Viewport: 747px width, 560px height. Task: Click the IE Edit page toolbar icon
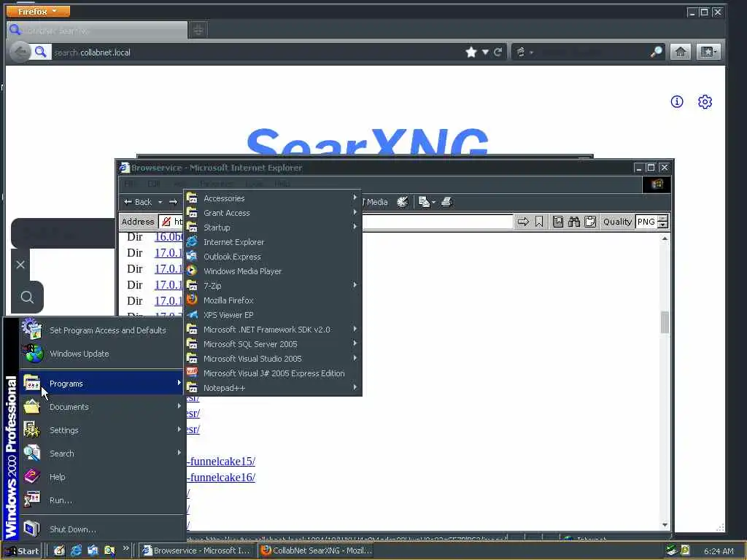pos(426,202)
